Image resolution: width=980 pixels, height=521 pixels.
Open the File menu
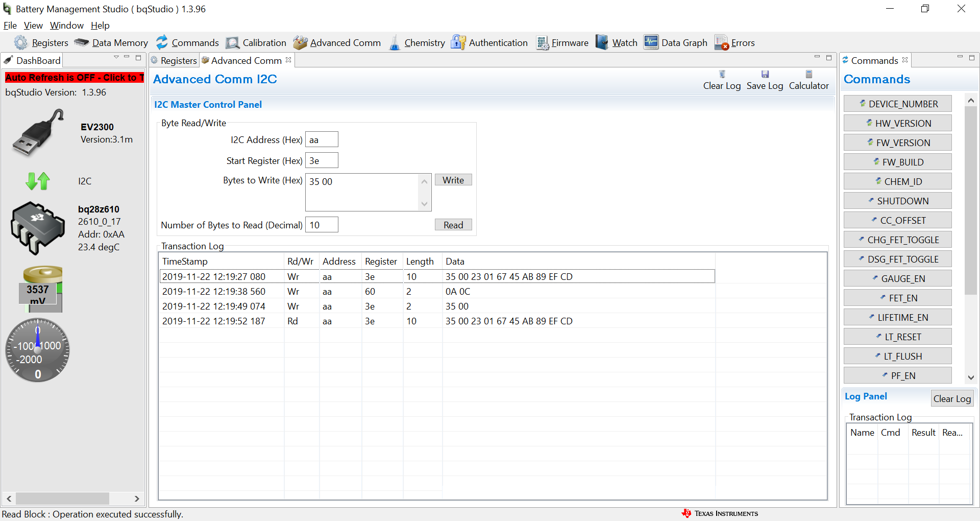10,26
